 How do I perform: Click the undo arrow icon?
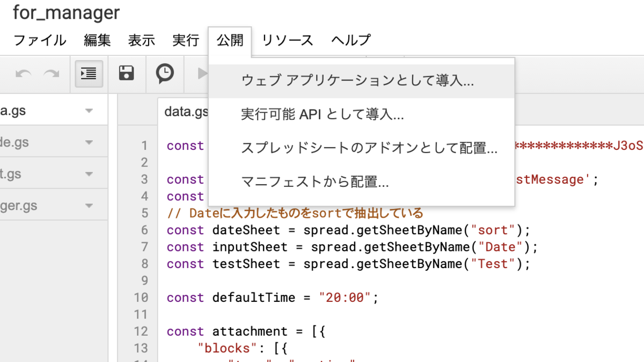pos(23,74)
